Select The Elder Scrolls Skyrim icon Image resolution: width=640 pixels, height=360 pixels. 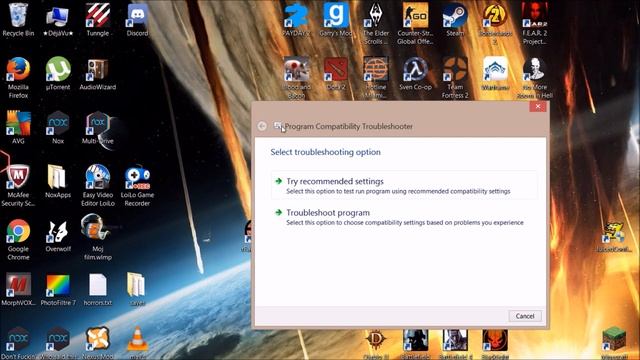click(x=376, y=24)
